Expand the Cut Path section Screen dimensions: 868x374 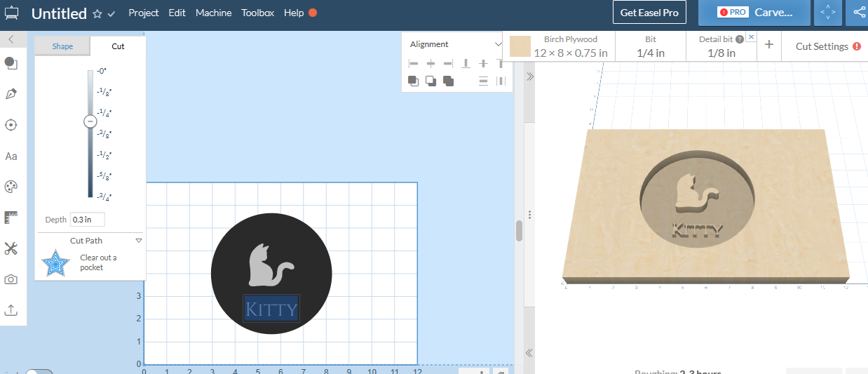(x=139, y=241)
